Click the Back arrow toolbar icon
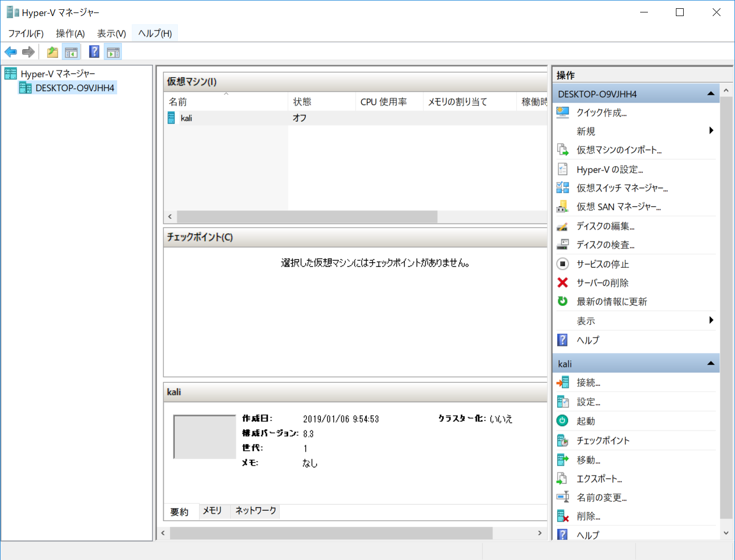Image resolution: width=735 pixels, height=560 pixels. [x=10, y=52]
